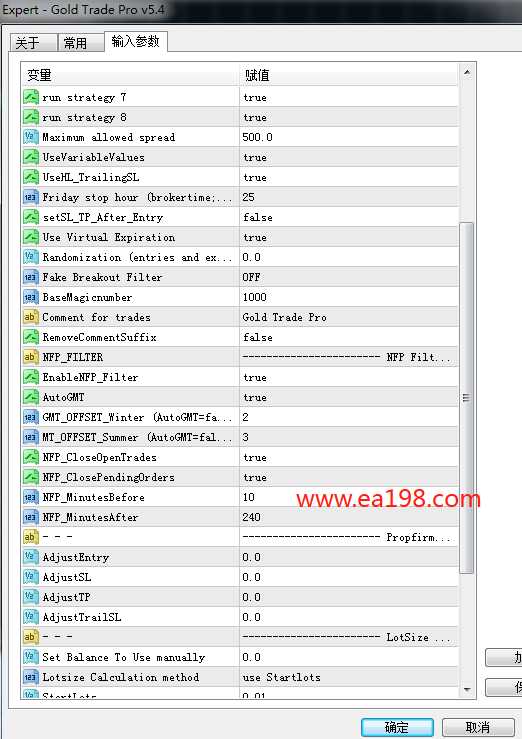522x739 pixels.
Task: Select the 输入参数 tab
Action: (x=136, y=41)
